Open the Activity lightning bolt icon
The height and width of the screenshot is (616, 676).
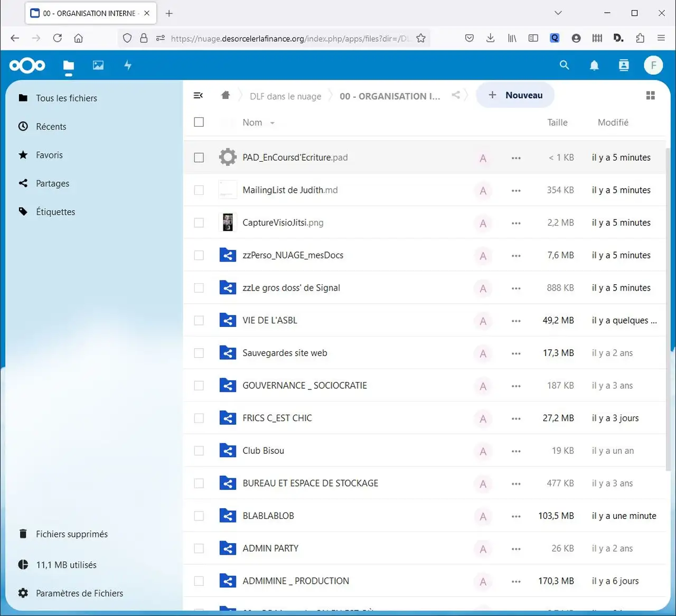click(128, 65)
